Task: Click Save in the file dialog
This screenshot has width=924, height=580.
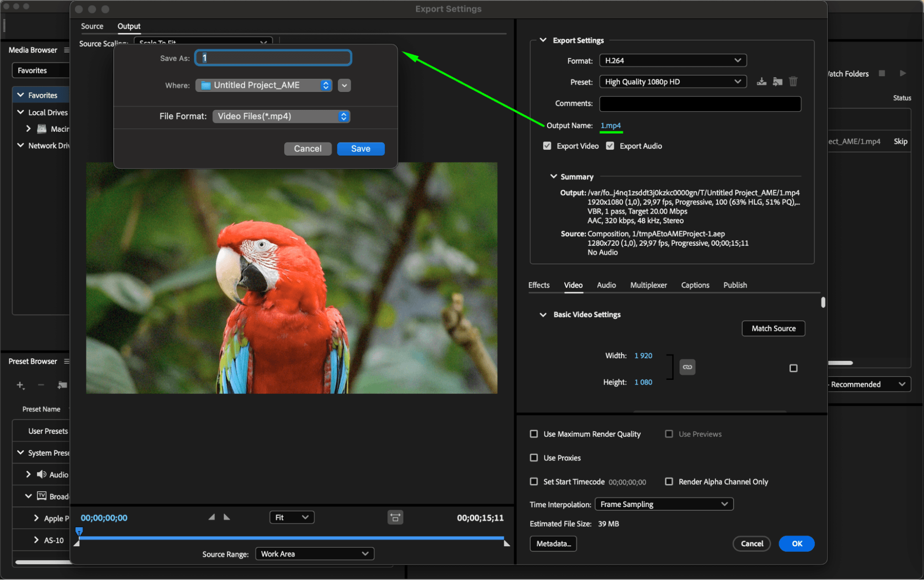Action: (x=361, y=149)
